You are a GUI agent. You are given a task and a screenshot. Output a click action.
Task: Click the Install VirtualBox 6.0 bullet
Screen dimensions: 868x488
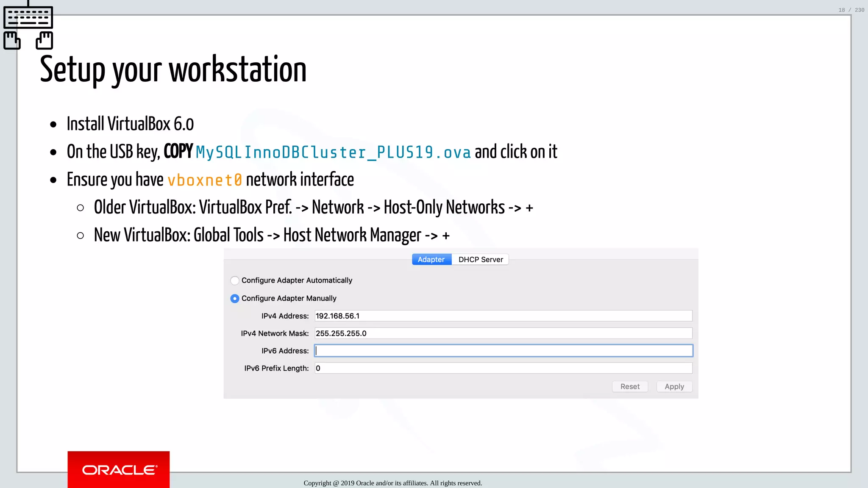coord(130,124)
